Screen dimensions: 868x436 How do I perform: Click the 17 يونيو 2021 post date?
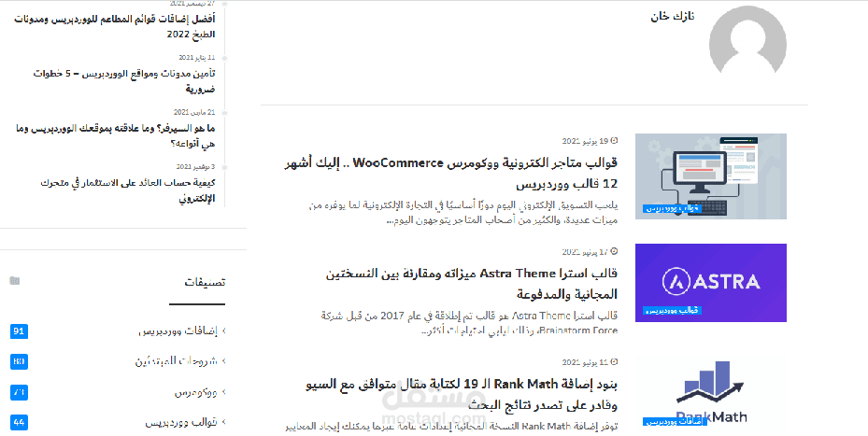tap(585, 252)
